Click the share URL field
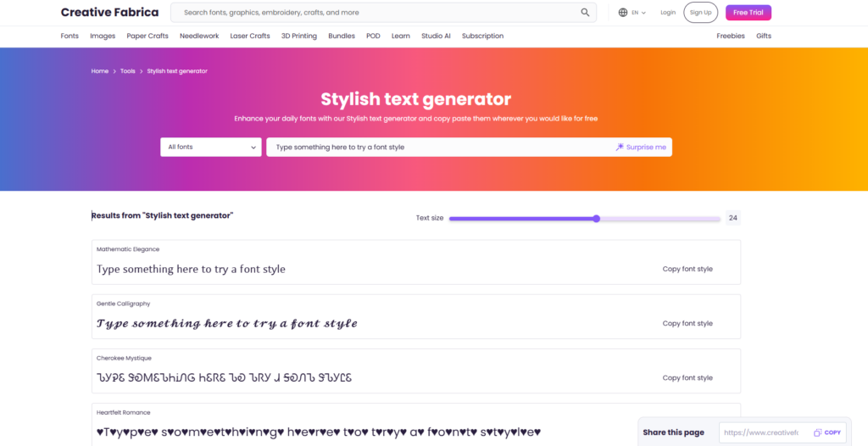The height and width of the screenshot is (446, 868). click(762, 432)
